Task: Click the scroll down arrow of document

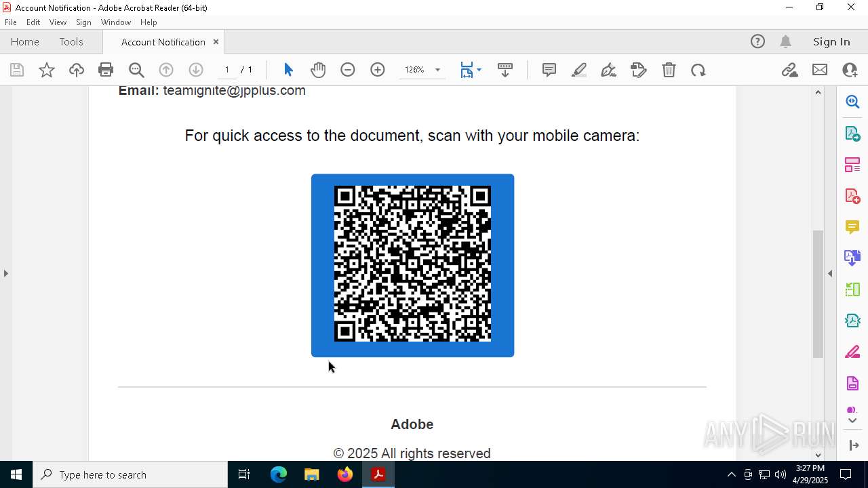Action: (818, 455)
